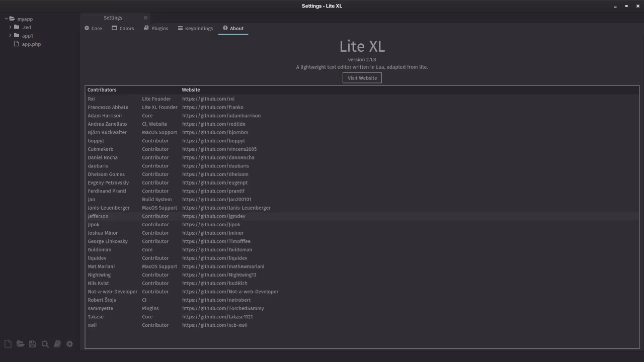Expand the app1 folder
The width and height of the screenshot is (644, 362).
(10, 36)
